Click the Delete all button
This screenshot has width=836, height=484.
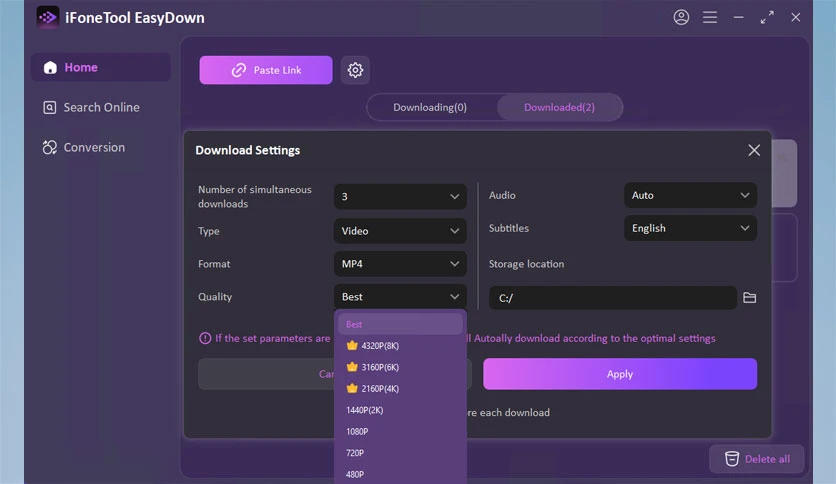tap(756, 458)
